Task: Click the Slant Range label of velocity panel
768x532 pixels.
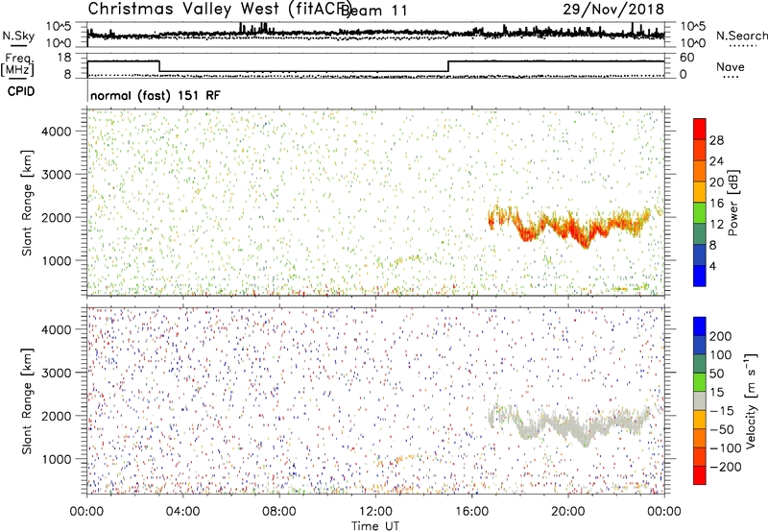Action: click(27, 401)
